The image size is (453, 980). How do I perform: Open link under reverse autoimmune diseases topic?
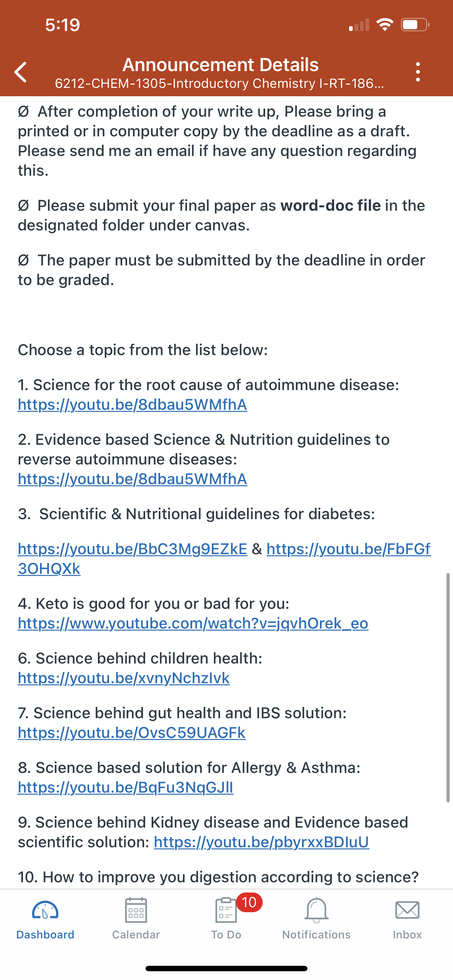pos(132,479)
